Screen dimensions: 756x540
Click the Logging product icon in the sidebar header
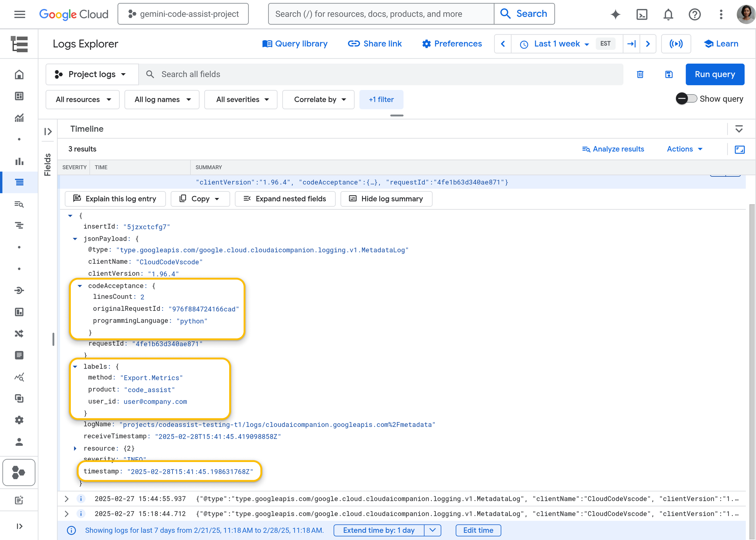click(19, 44)
